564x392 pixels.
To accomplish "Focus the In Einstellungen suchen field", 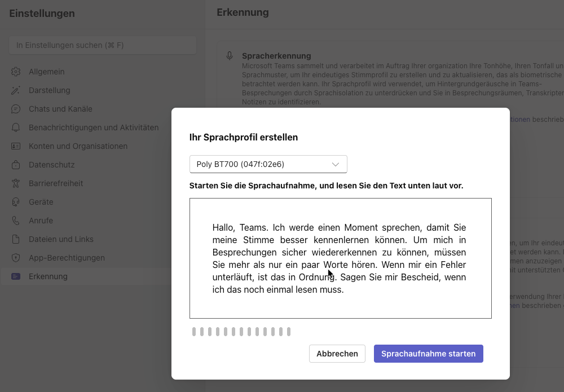I will click(x=103, y=45).
